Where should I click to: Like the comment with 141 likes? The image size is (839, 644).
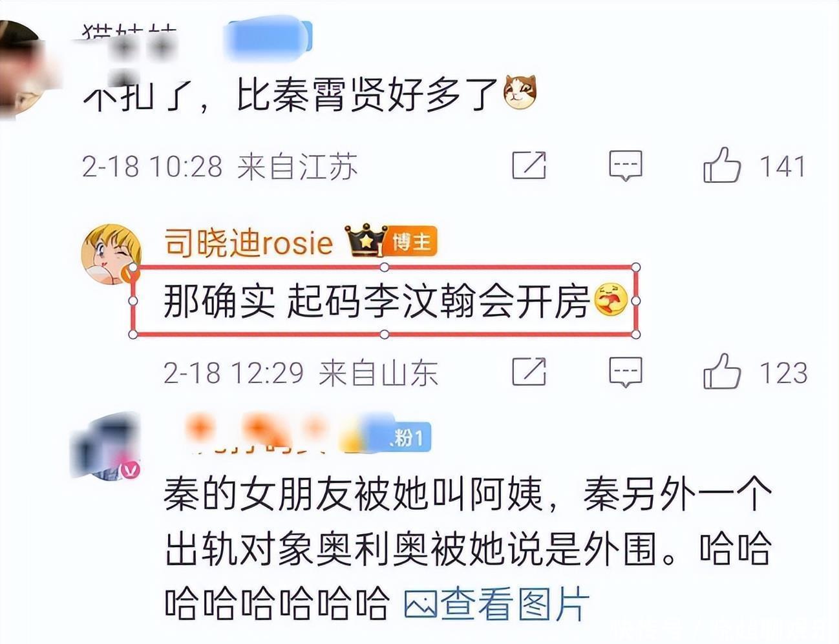coord(721,165)
